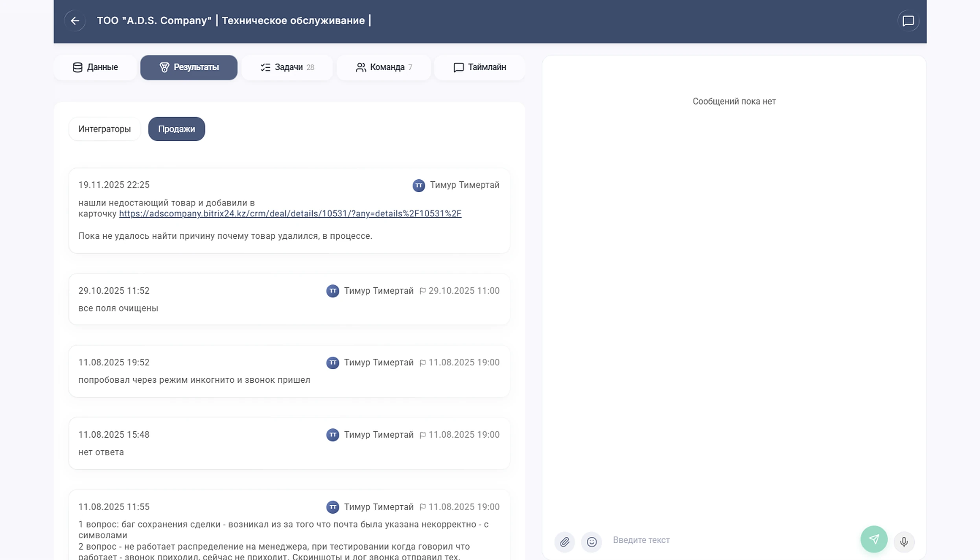Click the medal icon on the Результаты tab
Screen dimensions: 980x560
click(164, 67)
